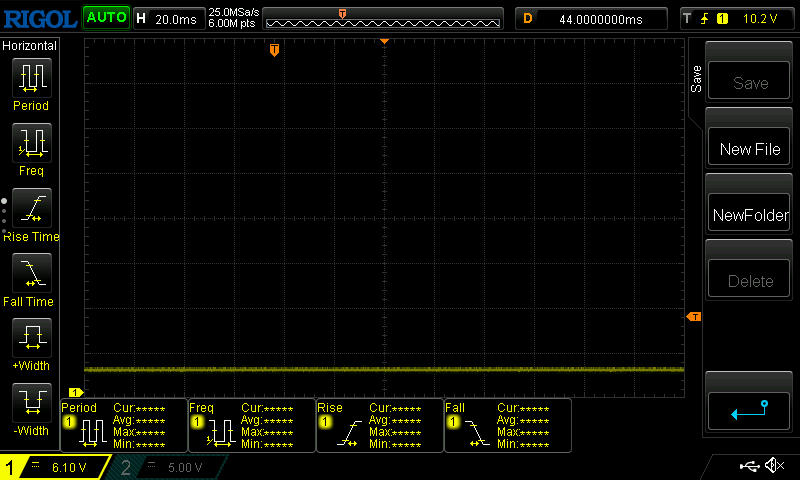
Task: Open the delay 44.0000000ms field
Action: click(592, 18)
